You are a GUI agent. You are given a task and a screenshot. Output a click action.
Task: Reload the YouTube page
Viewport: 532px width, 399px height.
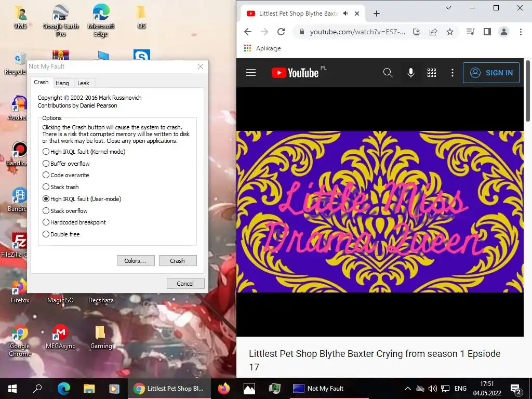[x=281, y=32]
